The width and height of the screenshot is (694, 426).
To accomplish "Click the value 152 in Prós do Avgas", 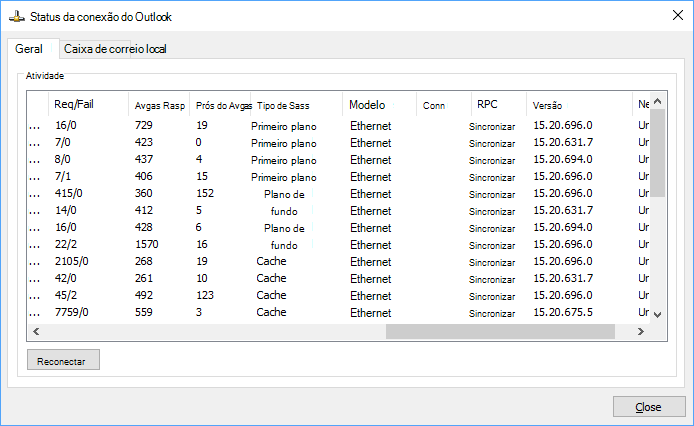I will 205,194.
